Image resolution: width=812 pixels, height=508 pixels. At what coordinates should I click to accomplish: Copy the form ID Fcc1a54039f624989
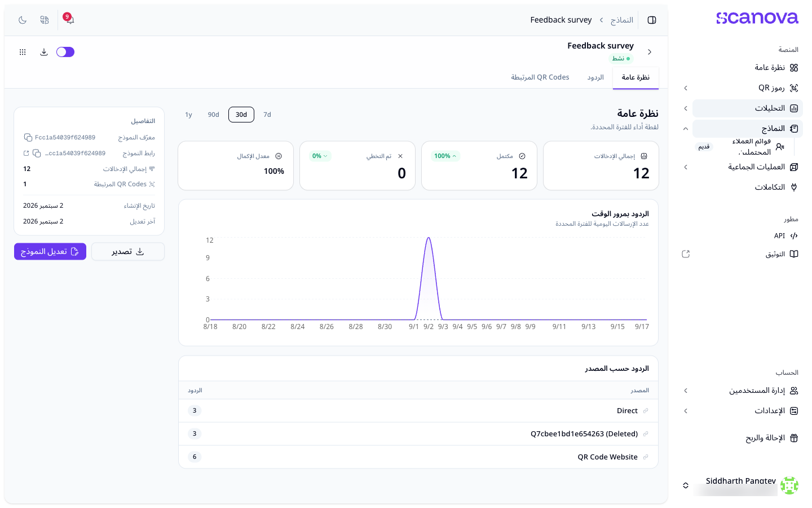click(x=28, y=137)
